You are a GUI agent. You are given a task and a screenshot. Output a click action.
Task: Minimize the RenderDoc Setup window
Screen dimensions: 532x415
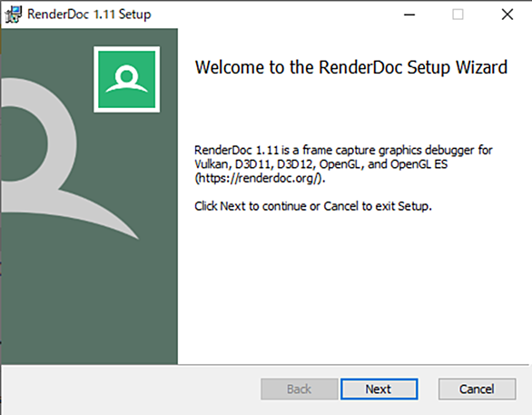click(409, 15)
